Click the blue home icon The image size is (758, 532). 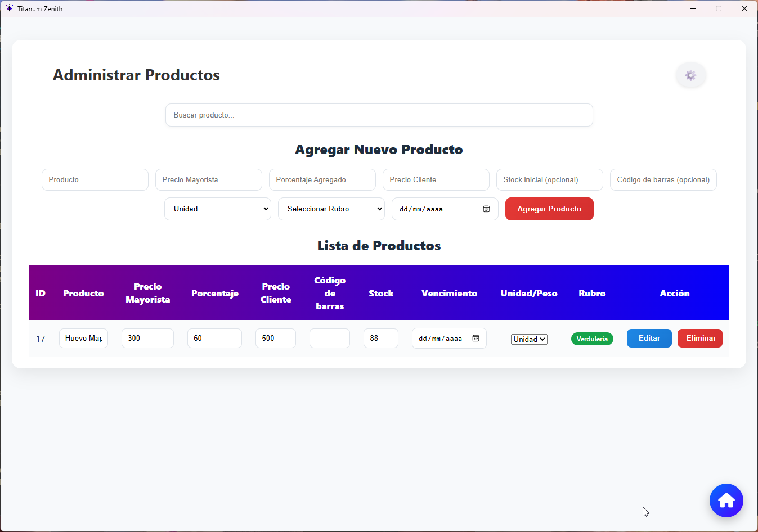(x=726, y=500)
